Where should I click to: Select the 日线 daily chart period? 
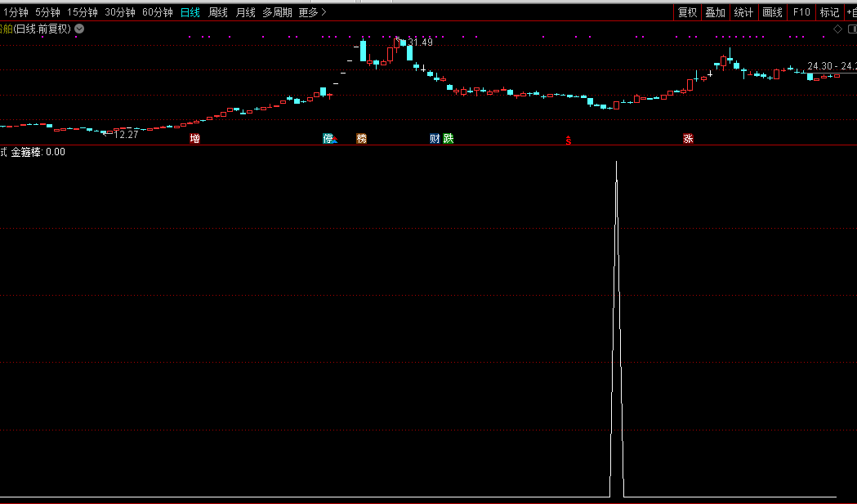pos(190,12)
